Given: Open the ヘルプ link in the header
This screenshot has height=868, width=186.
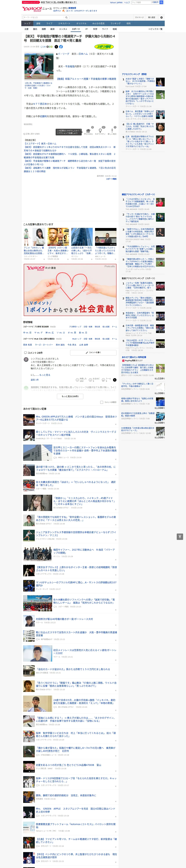Looking at the screenshot, I should 127,2.
